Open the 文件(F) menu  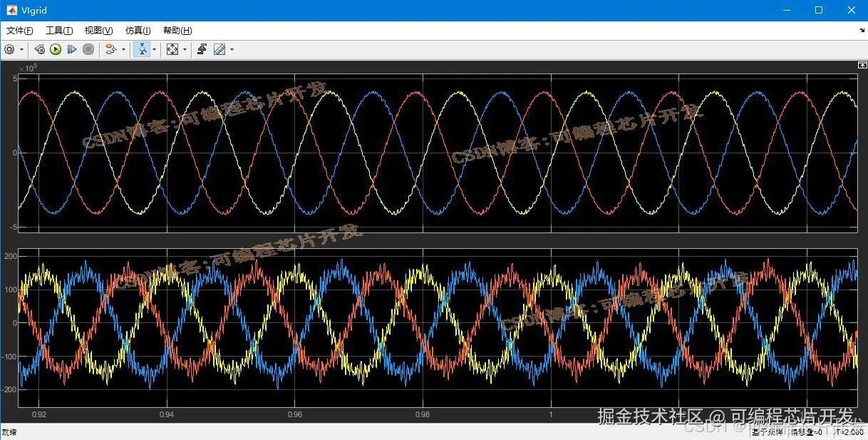pyautogui.click(x=19, y=31)
